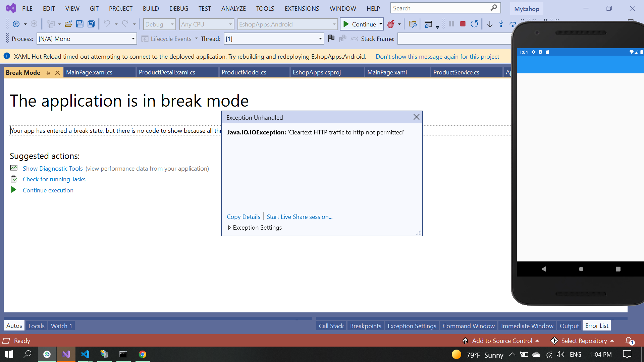Click the Hot Reload flame icon
Viewport: 644px width, 362px height.
click(390, 24)
